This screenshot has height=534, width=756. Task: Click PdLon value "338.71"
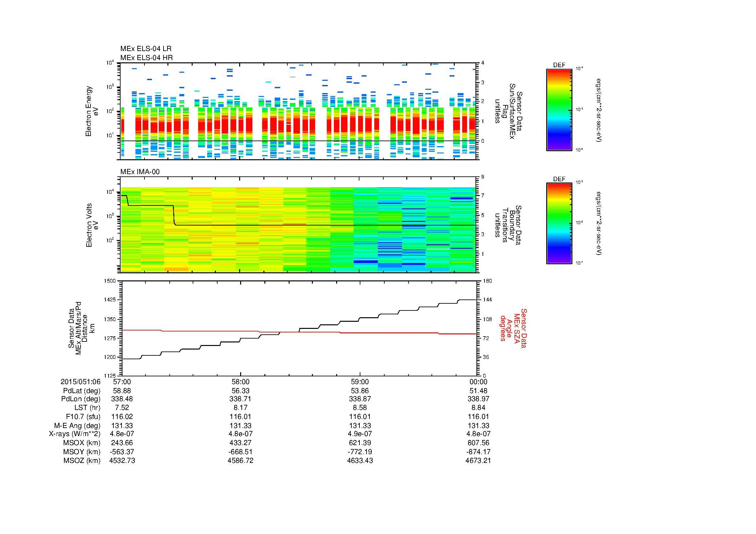click(241, 399)
